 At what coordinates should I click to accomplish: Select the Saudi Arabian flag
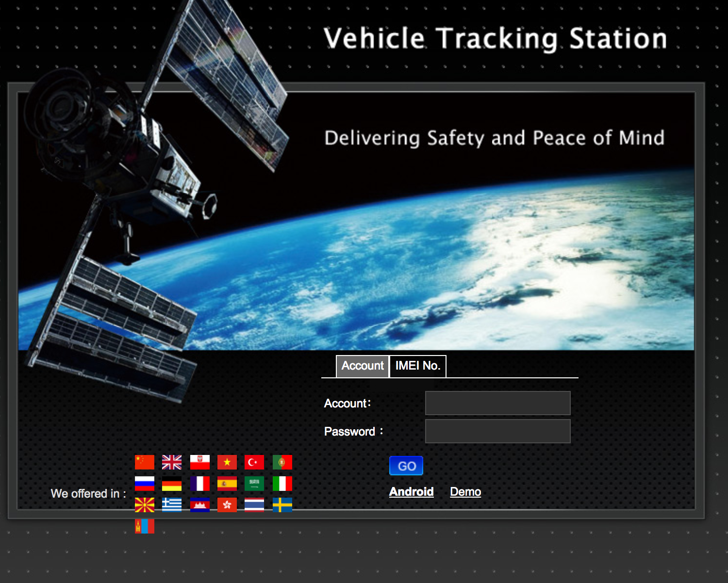pyautogui.click(x=254, y=484)
